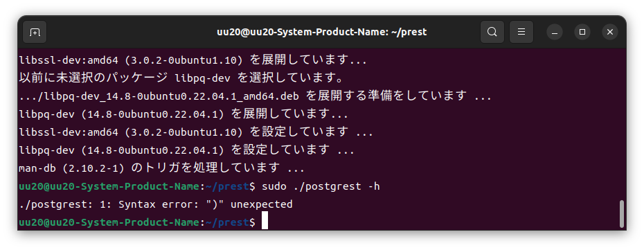644x250 pixels.
Task: Click the 'sudo ./postgrest -h' command text
Action: (x=321, y=186)
